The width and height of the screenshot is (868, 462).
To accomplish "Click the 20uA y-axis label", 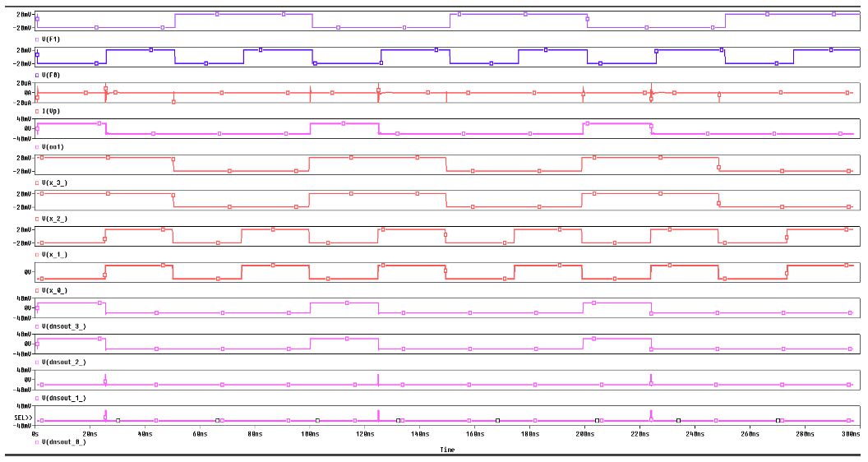I will [25, 83].
